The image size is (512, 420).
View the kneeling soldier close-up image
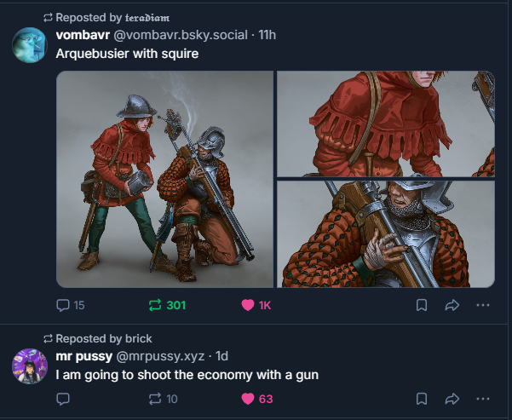click(x=386, y=233)
